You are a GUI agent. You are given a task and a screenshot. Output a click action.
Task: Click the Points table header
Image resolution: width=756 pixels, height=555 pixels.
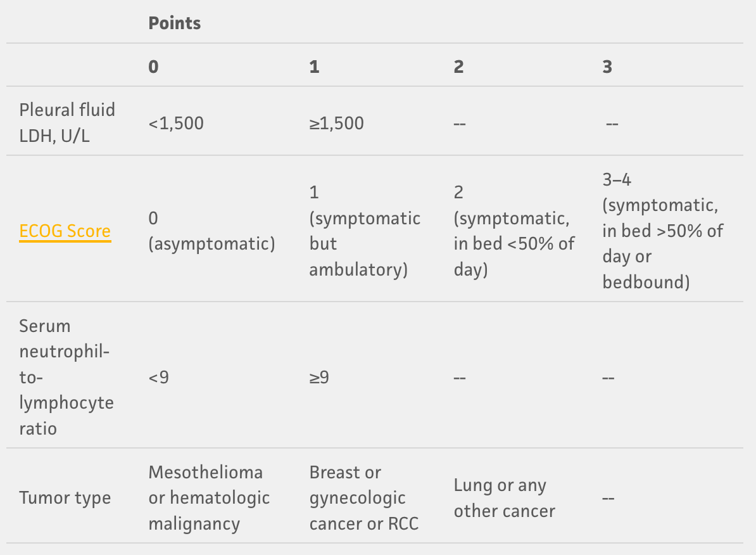pos(174,23)
